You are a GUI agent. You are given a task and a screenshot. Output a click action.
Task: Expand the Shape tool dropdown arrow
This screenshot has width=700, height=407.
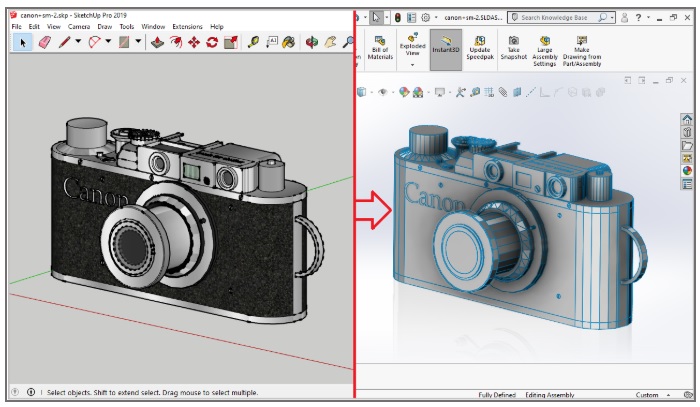[138, 42]
